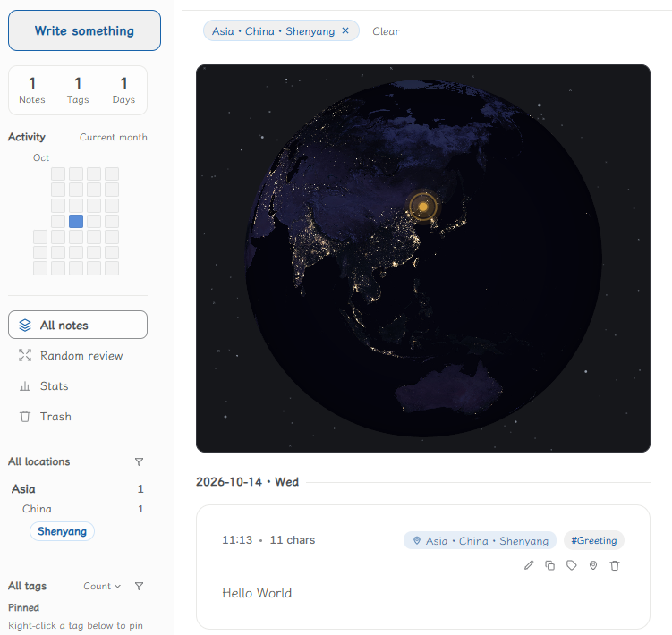Click the Current month activity label

(113, 137)
